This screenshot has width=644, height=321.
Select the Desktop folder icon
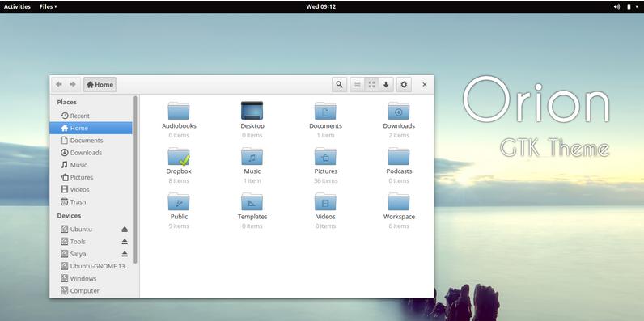tap(252, 111)
